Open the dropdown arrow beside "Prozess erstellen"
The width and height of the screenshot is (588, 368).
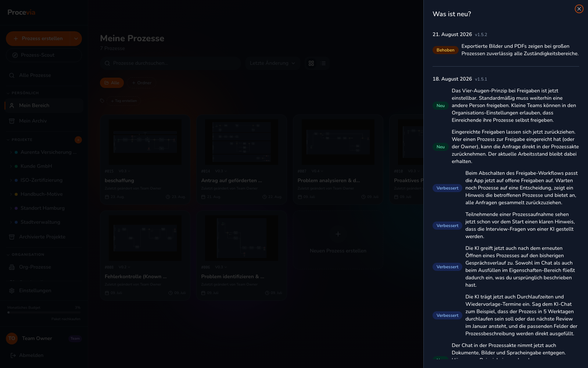click(76, 38)
